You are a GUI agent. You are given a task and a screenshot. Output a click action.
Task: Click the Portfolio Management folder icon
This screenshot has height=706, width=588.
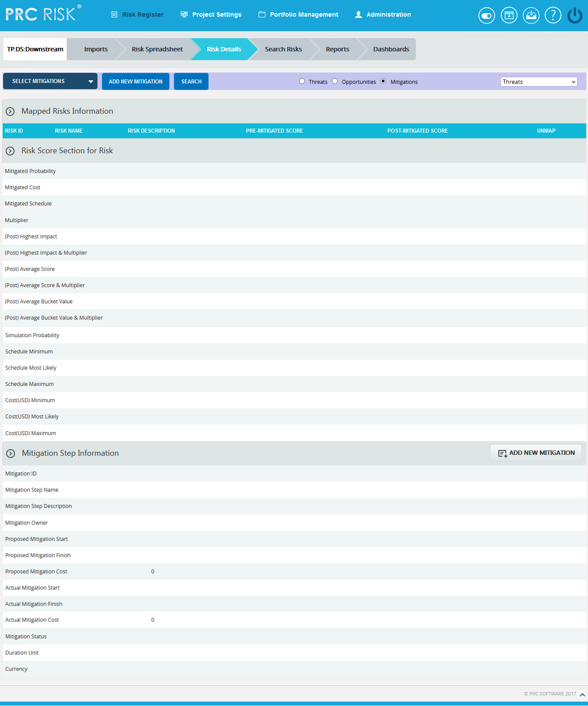(x=262, y=14)
